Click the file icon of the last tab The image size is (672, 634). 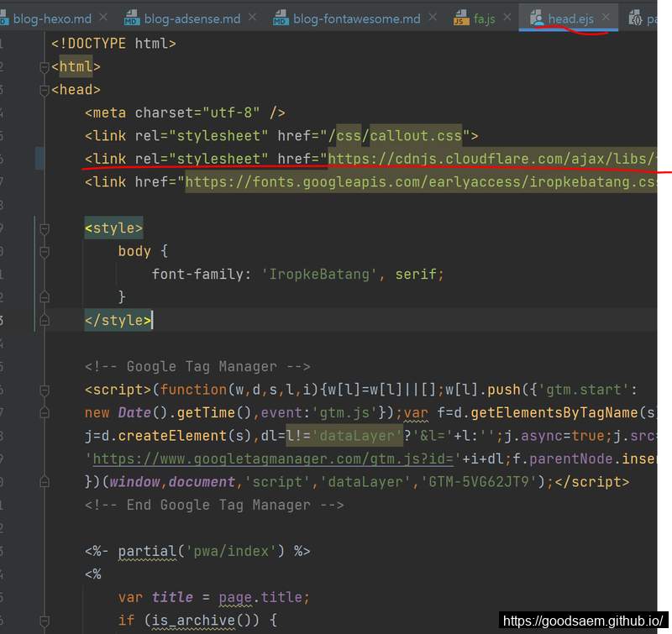click(635, 18)
